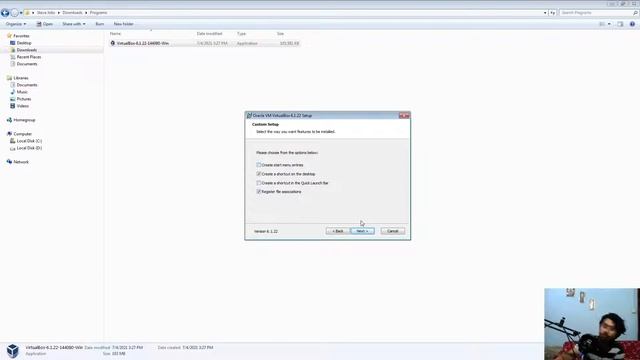Click the refresh button beside the address bar
The width and height of the screenshot is (640, 360).
pos(553,13)
